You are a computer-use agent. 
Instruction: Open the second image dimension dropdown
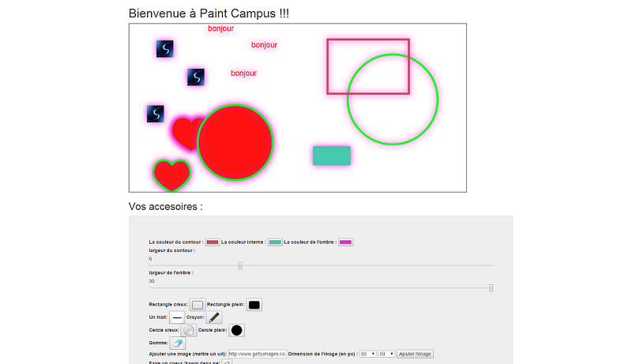tap(386, 354)
